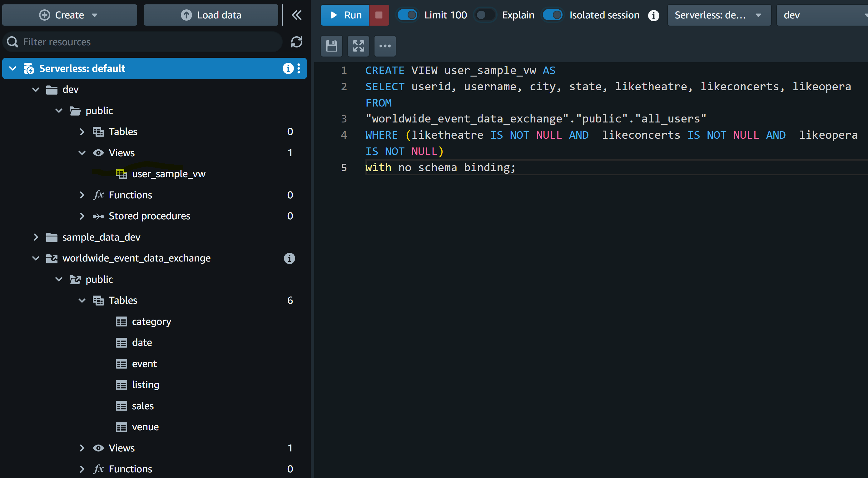The image size is (868, 478).
Task: Enable the Explain toggle
Action: (x=484, y=15)
